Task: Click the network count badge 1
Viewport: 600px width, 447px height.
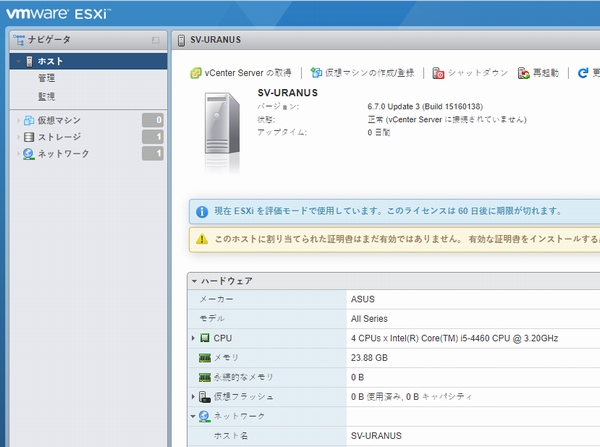Action: pyautogui.click(x=153, y=154)
